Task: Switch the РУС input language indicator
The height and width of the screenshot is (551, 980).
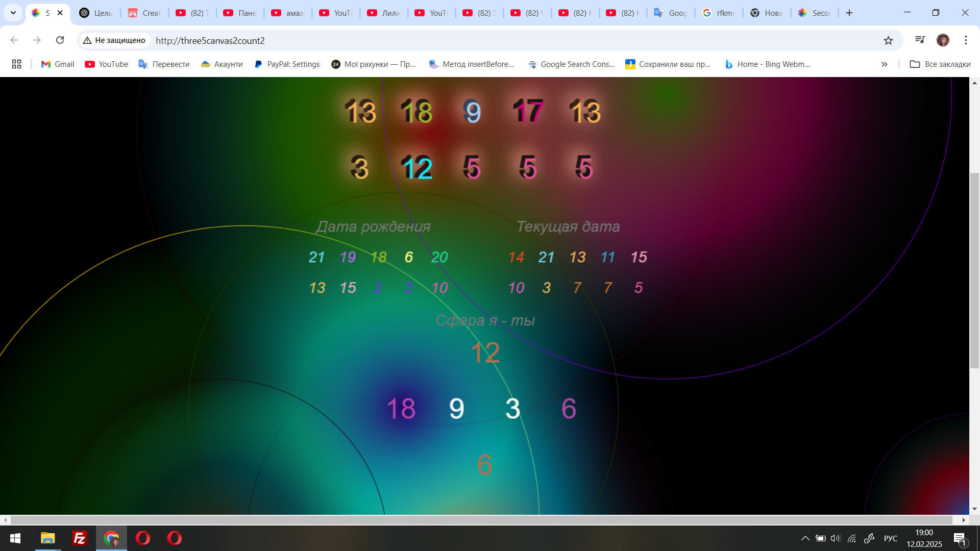Action: pyautogui.click(x=891, y=538)
